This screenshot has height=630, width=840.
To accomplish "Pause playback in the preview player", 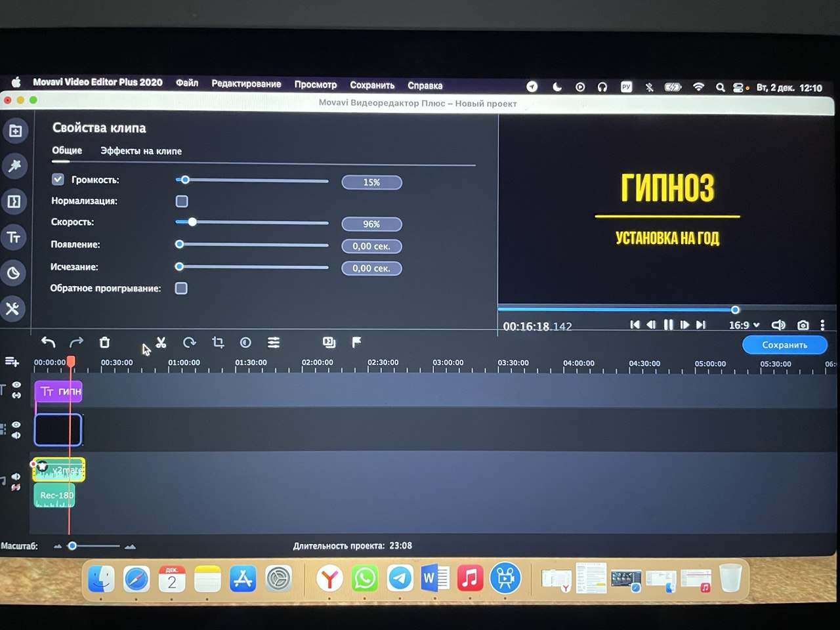I will tap(668, 325).
